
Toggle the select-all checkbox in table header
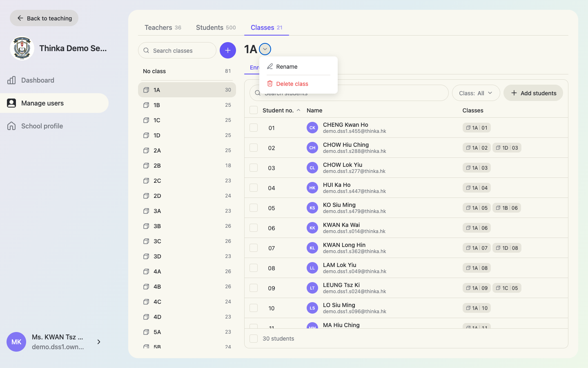[x=254, y=110]
